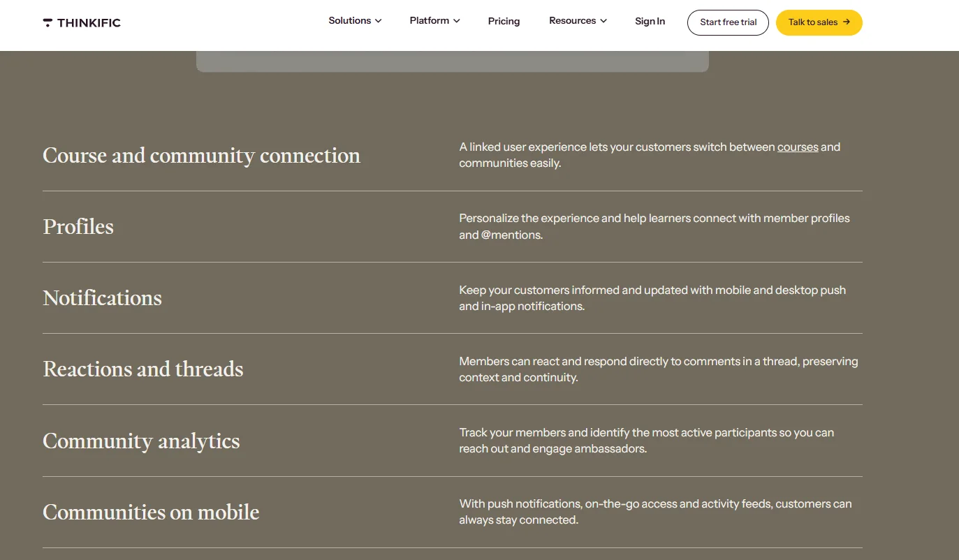Image resolution: width=959 pixels, height=560 pixels.
Task: Select the Community analytics row
Action: point(140,441)
